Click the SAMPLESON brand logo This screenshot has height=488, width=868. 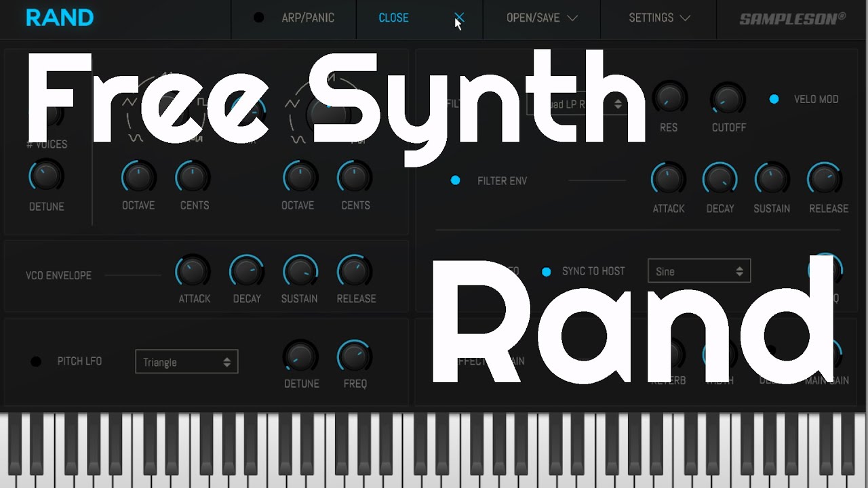coord(793,18)
